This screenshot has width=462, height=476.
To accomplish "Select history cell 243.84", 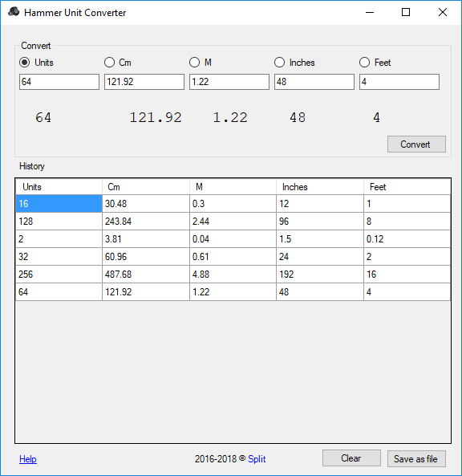I will [146, 222].
